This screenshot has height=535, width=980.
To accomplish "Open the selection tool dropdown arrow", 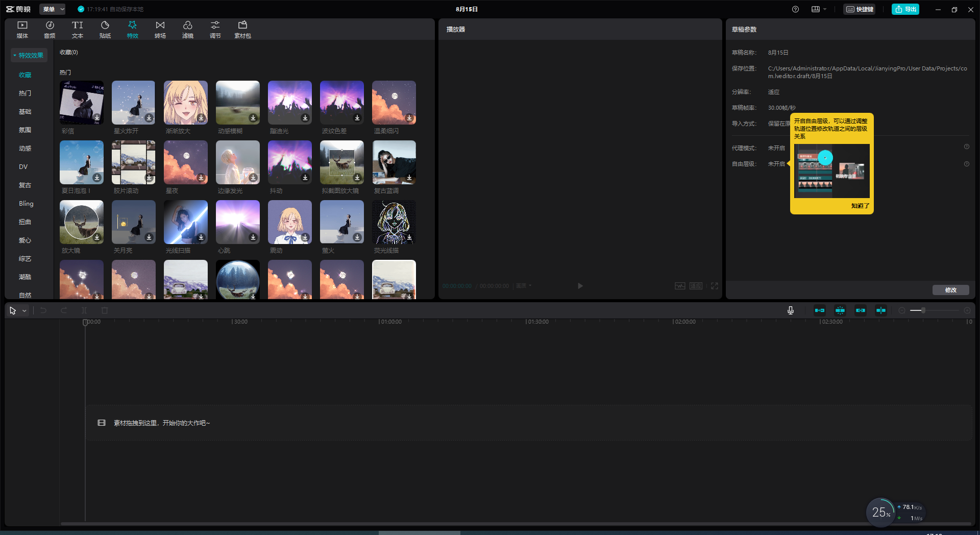I will pos(24,310).
